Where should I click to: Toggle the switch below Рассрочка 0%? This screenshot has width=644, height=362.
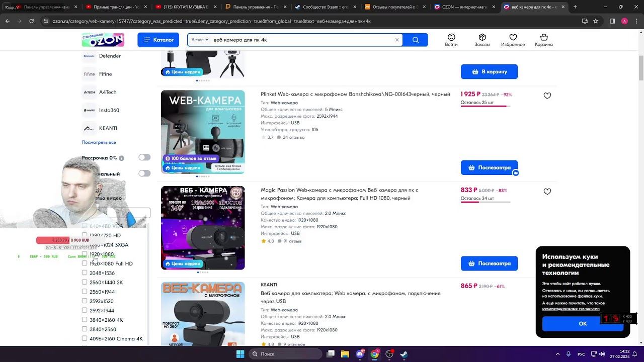[144, 173]
